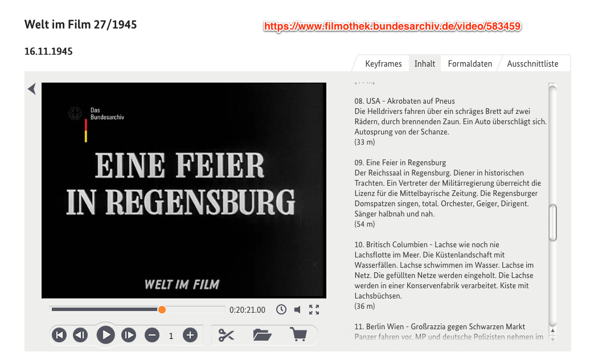The image size is (590, 364).
Task: Select the Inhalt tab
Action: [x=424, y=64]
